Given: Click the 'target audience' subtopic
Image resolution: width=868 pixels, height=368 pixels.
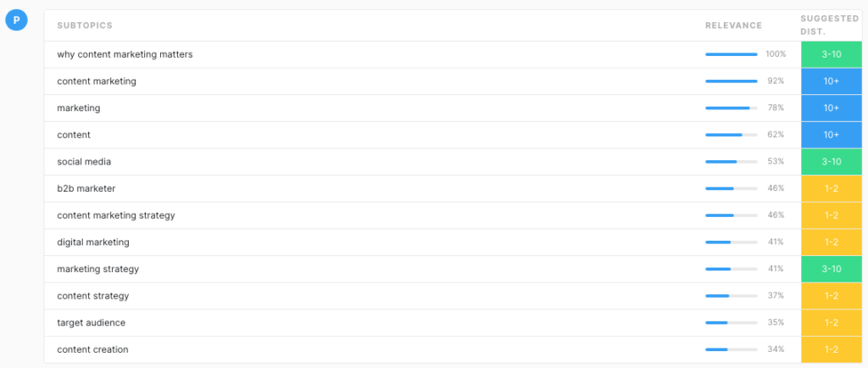Looking at the screenshot, I should coord(92,322).
